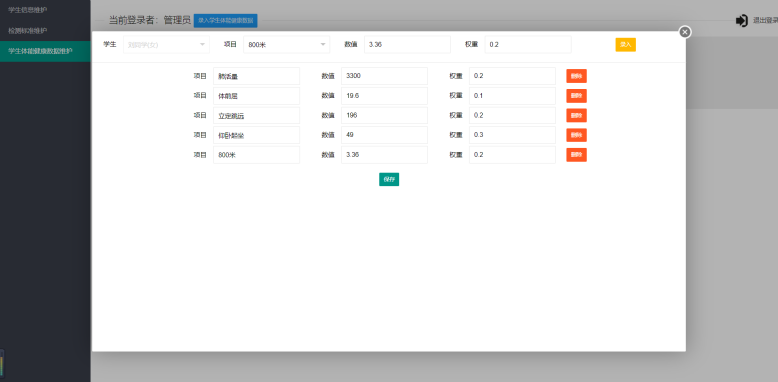Click the 项目 field containing 立定跳远
This screenshot has height=382, width=778.
257,116
